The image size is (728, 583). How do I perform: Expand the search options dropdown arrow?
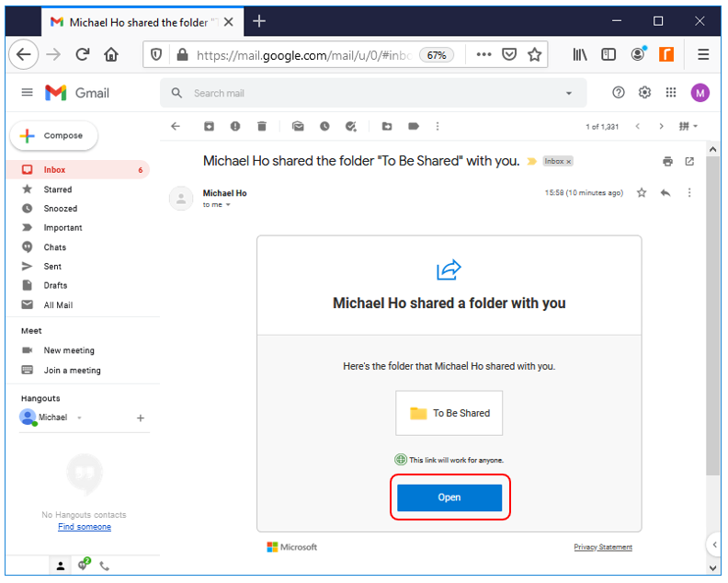pos(569,93)
